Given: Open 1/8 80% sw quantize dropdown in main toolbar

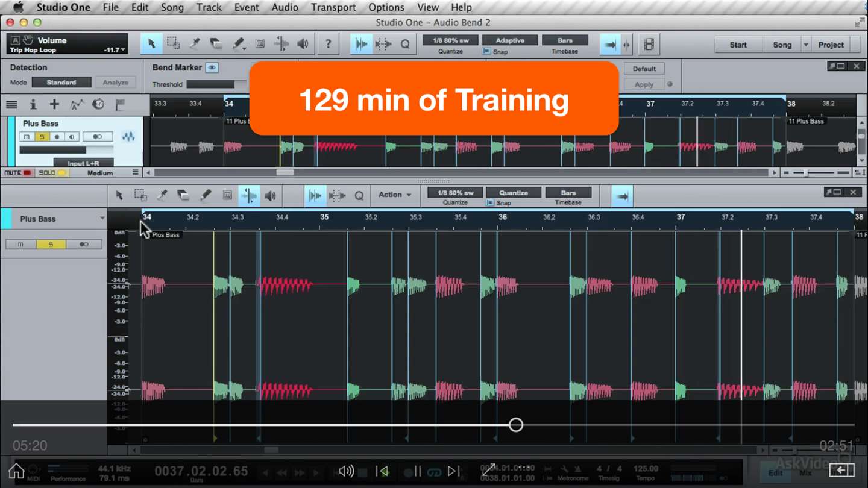Looking at the screenshot, I should (450, 40).
